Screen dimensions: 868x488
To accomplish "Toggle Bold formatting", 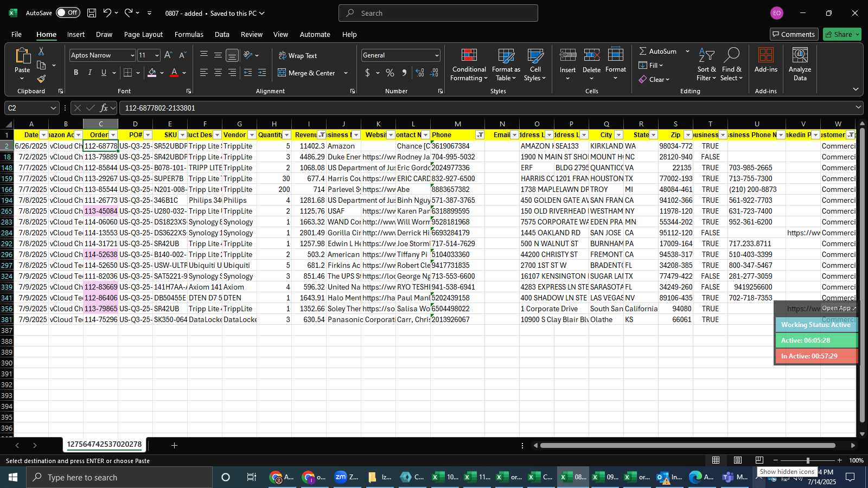I will point(76,73).
